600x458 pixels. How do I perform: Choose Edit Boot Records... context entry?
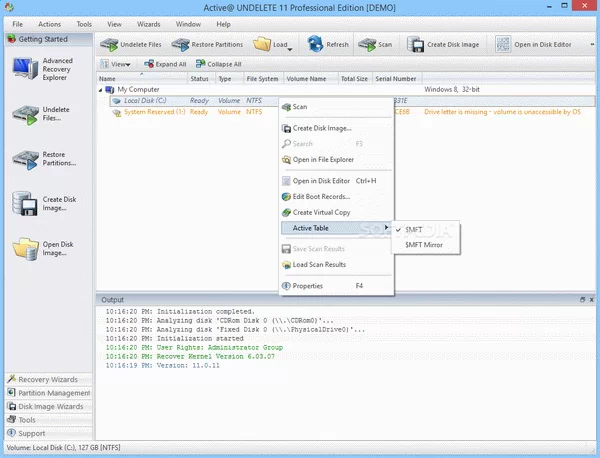click(x=337, y=197)
